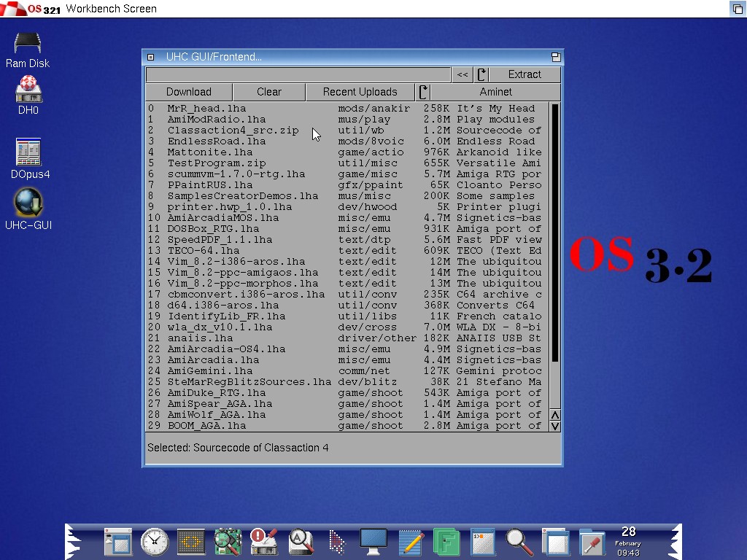Click the list scroll up arrow
Viewport: 747px width, 560px height.
tap(555, 415)
